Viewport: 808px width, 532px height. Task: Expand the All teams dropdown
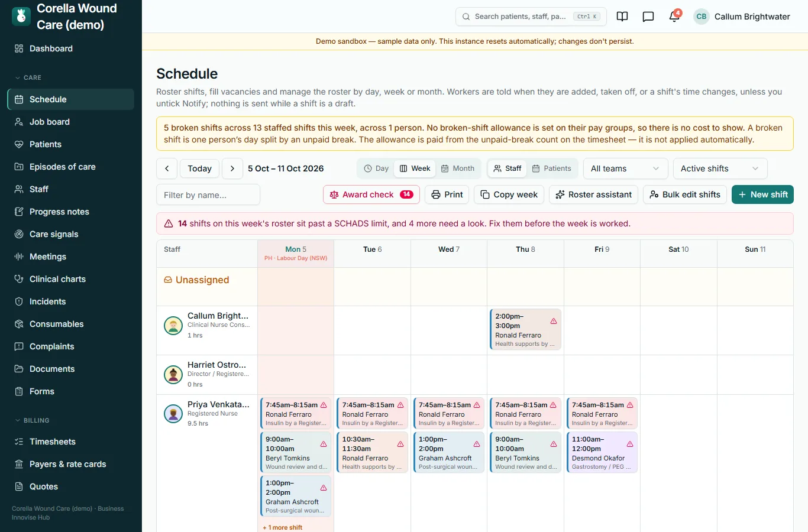point(625,168)
